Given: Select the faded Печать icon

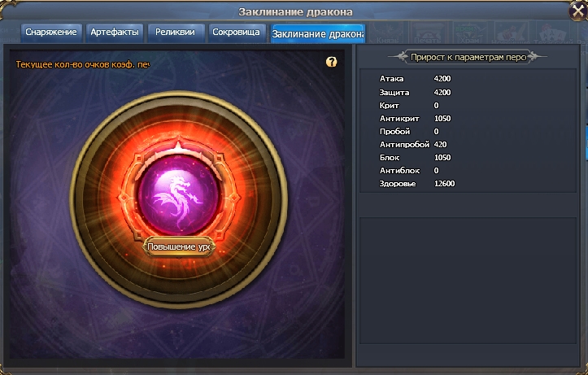Looking at the screenshot, I should click(x=428, y=33).
